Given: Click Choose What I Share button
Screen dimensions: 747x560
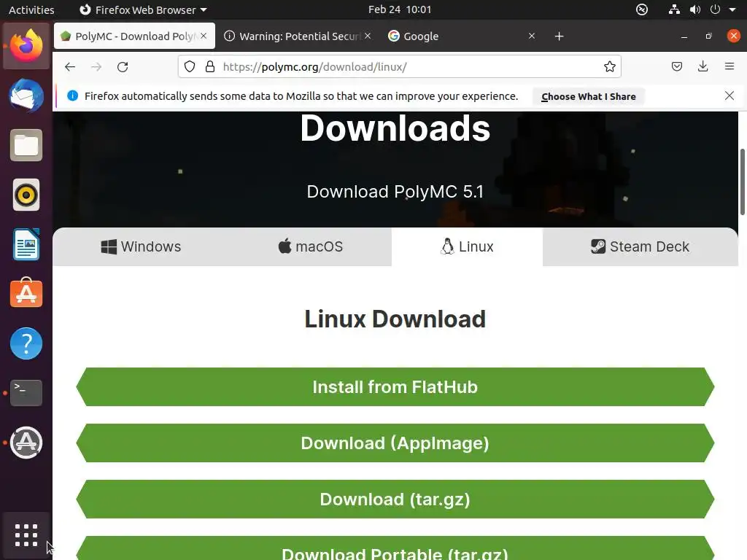Looking at the screenshot, I should point(589,96).
